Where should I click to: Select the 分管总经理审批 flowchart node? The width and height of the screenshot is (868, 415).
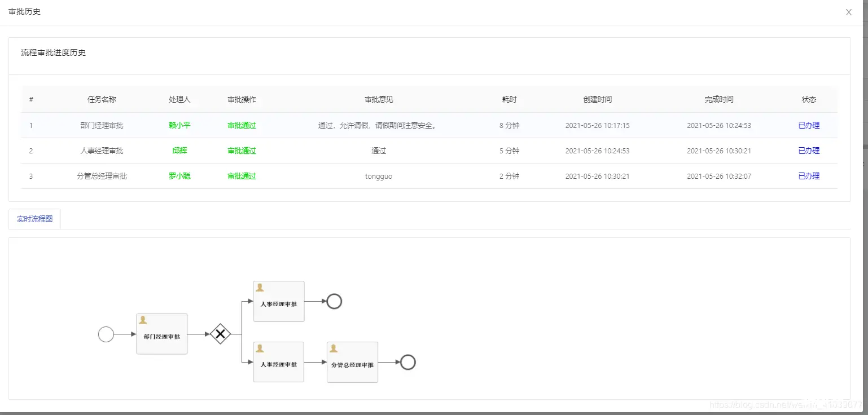[x=352, y=362]
